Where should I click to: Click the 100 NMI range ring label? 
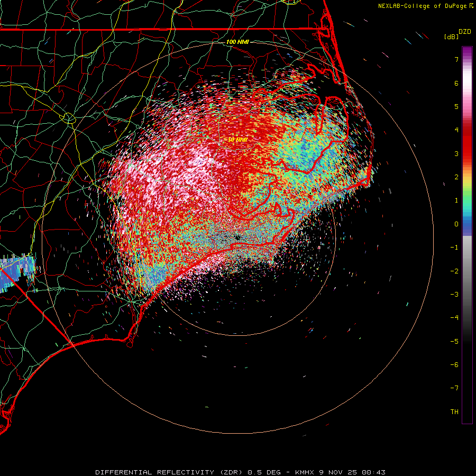[x=237, y=42]
